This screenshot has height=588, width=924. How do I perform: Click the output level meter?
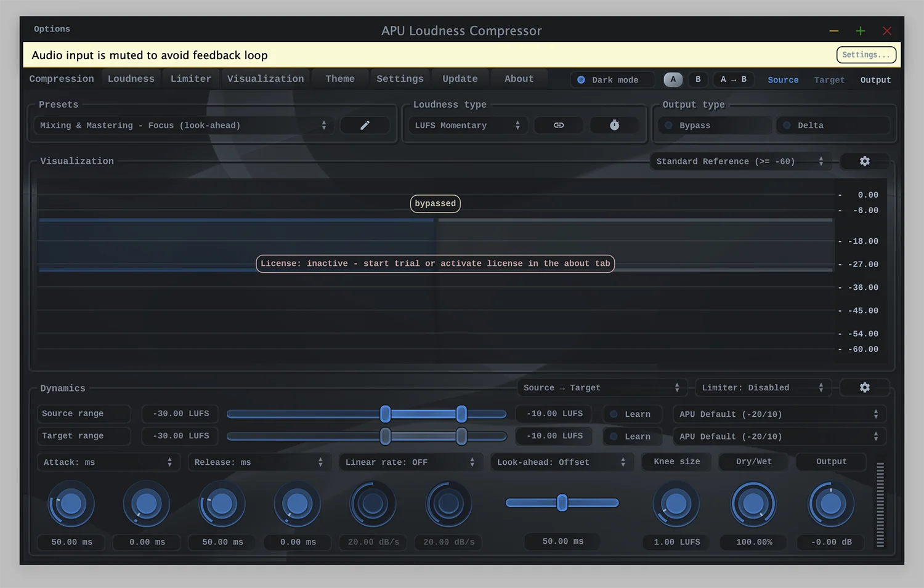(880, 504)
